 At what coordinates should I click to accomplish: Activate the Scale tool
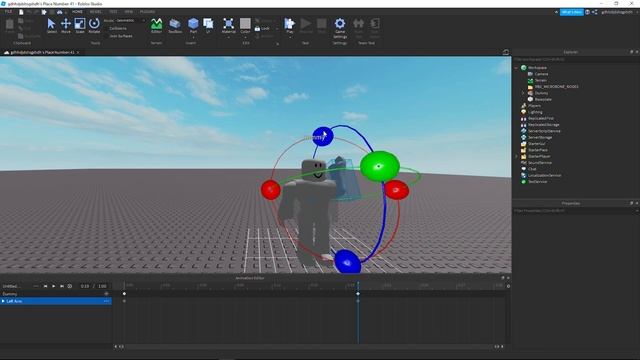pyautogui.click(x=80, y=26)
